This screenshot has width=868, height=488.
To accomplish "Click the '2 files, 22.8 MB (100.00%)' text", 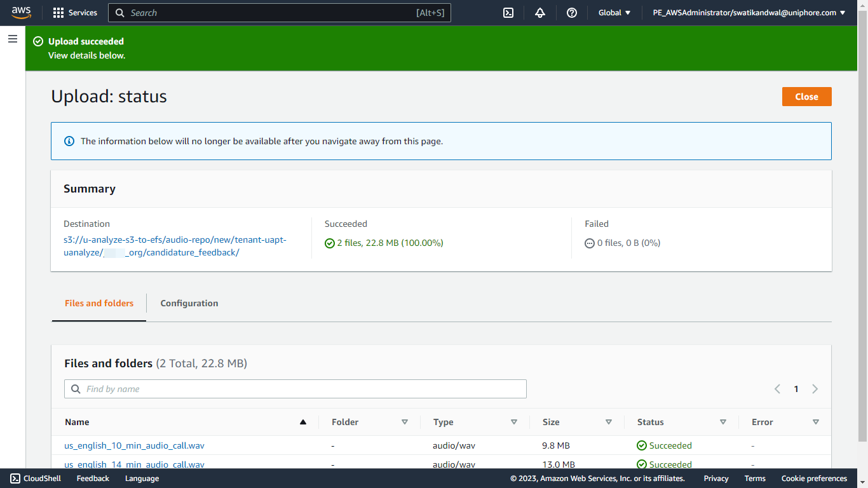I will pyautogui.click(x=390, y=243).
